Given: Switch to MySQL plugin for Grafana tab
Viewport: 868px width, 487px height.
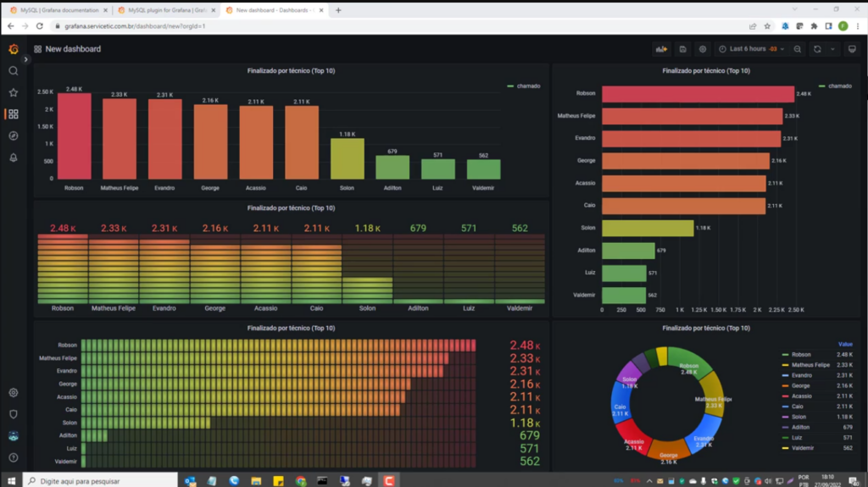Looking at the screenshot, I should pyautogui.click(x=164, y=10).
